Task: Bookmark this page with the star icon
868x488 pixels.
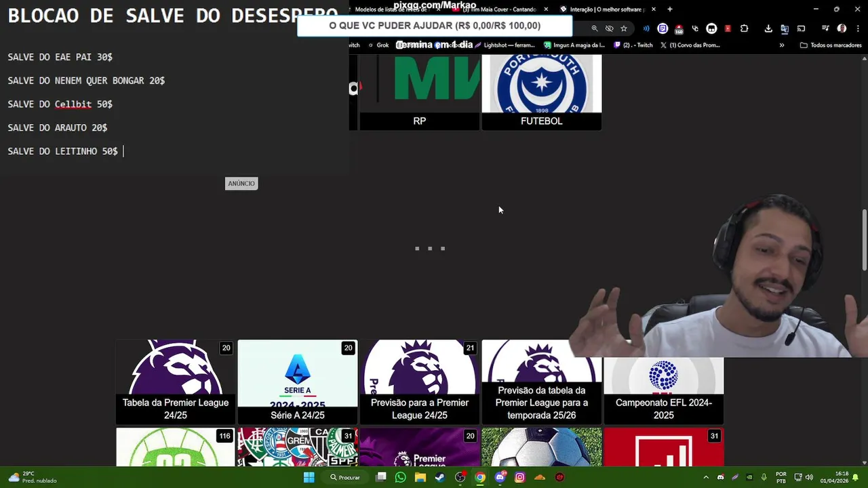Action: coord(624,28)
